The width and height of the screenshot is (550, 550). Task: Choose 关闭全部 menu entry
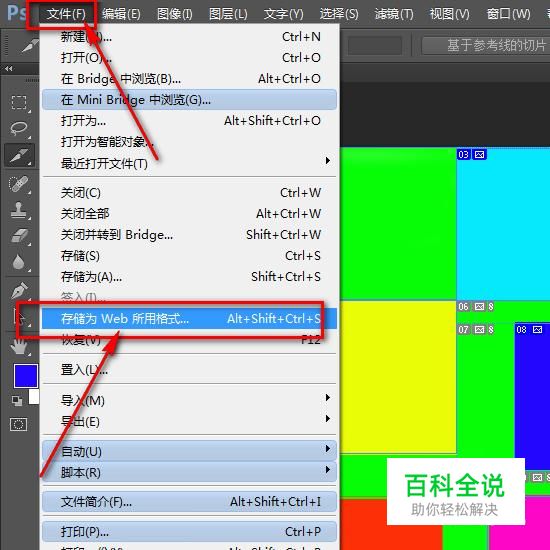[189, 214]
